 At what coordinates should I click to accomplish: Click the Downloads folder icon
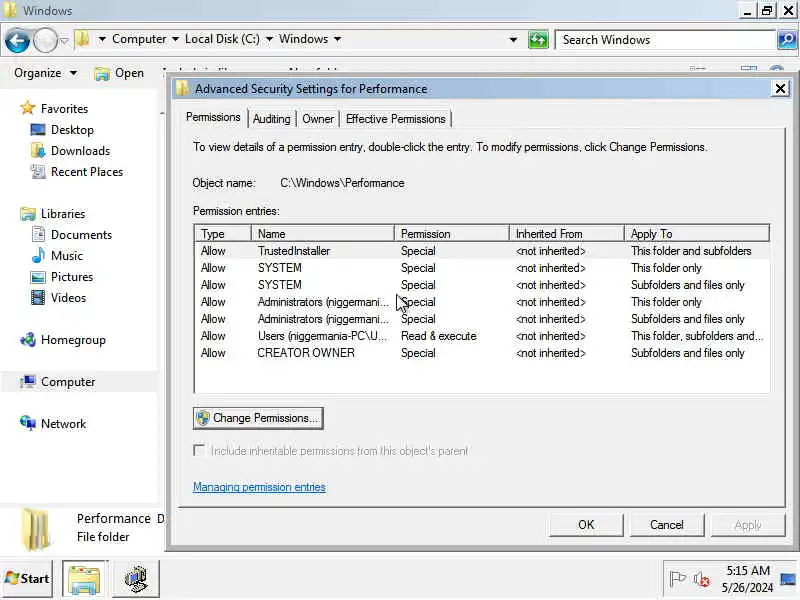[38, 151]
